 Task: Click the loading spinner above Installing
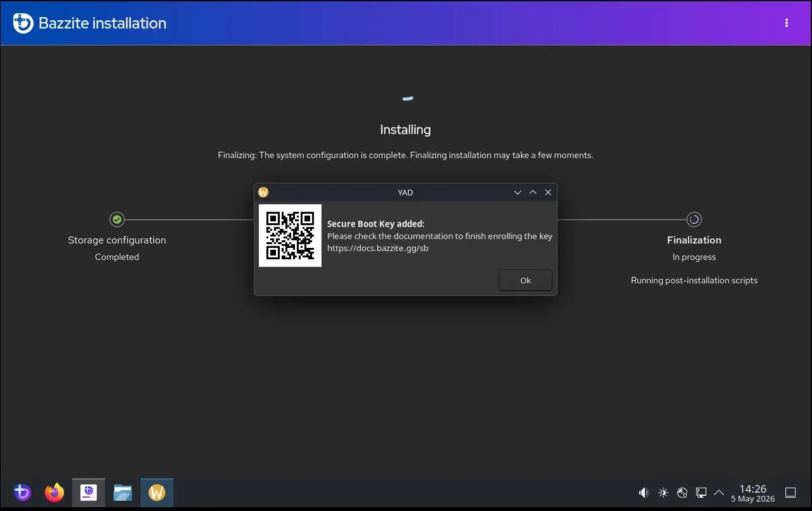click(x=408, y=98)
